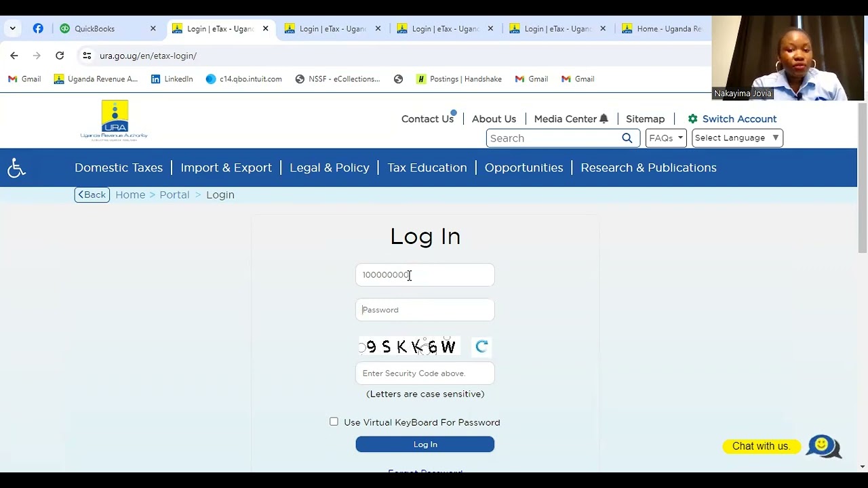Click into the site Search field
Image resolution: width=868 pixels, height=488 pixels.
click(x=552, y=138)
